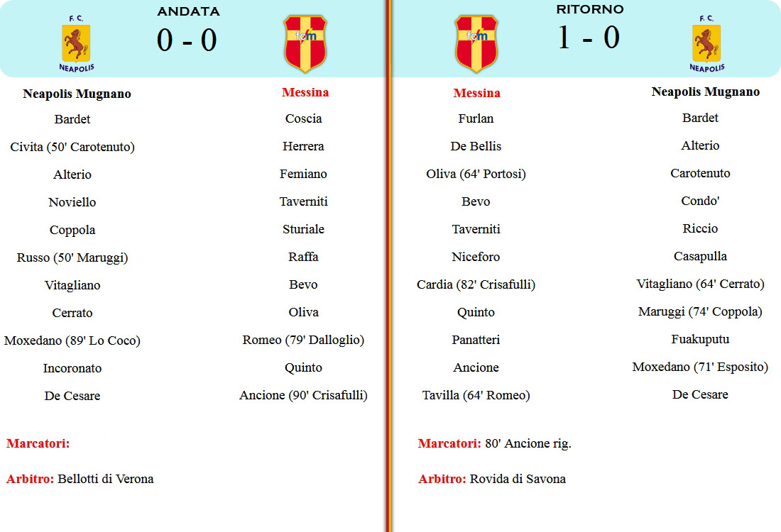Click Neapolis Mugnano title in Ritorno column

click(706, 92)
